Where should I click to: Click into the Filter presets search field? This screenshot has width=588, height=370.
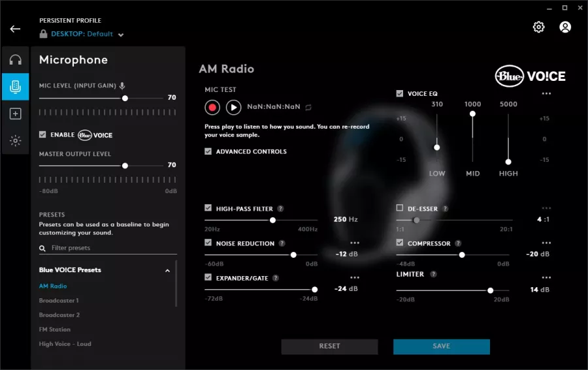click(108, 248)
